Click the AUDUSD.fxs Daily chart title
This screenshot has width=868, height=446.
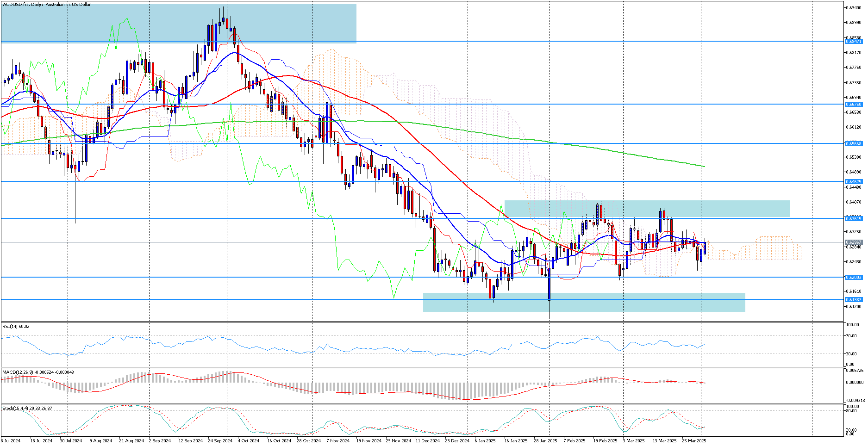(x=46, y=4)
